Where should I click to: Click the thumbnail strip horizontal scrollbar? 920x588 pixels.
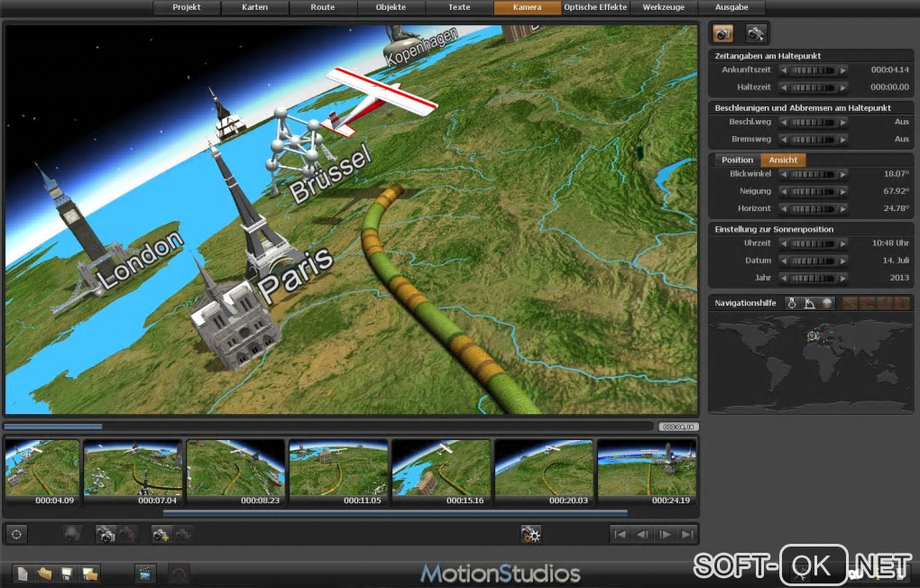[395, 513]
